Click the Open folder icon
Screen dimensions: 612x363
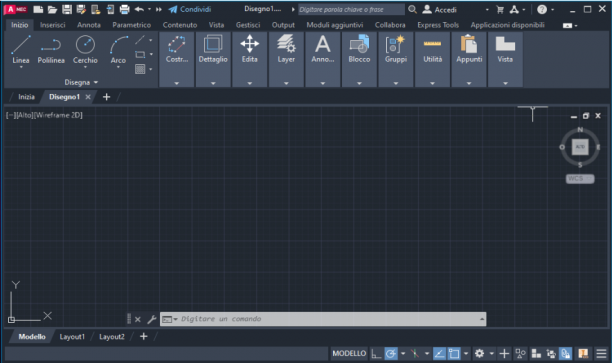pyautogui.click(x=52, y=9)
